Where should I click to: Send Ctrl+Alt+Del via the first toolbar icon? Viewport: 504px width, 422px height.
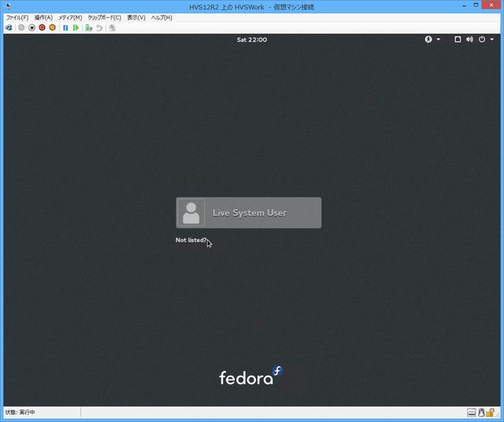pos(9,28)
